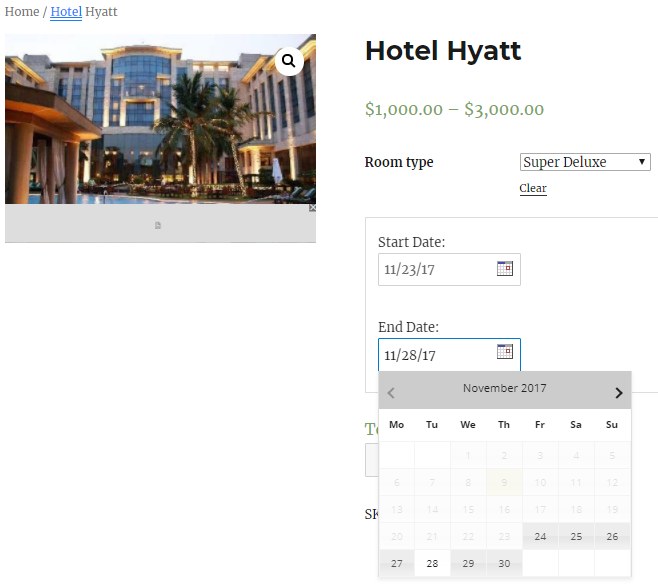Click the 'Mo' weekday column header
The image size is (658, 585).
(397, 425)
